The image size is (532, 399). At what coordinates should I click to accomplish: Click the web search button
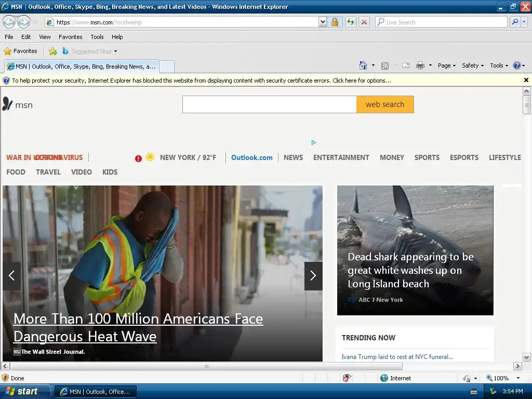tap(385, 104)
